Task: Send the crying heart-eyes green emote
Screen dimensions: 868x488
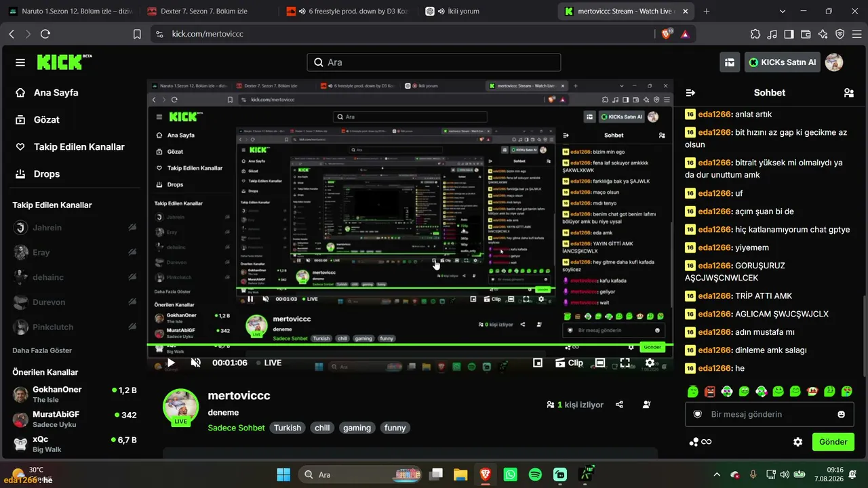Action: [846, 391]
